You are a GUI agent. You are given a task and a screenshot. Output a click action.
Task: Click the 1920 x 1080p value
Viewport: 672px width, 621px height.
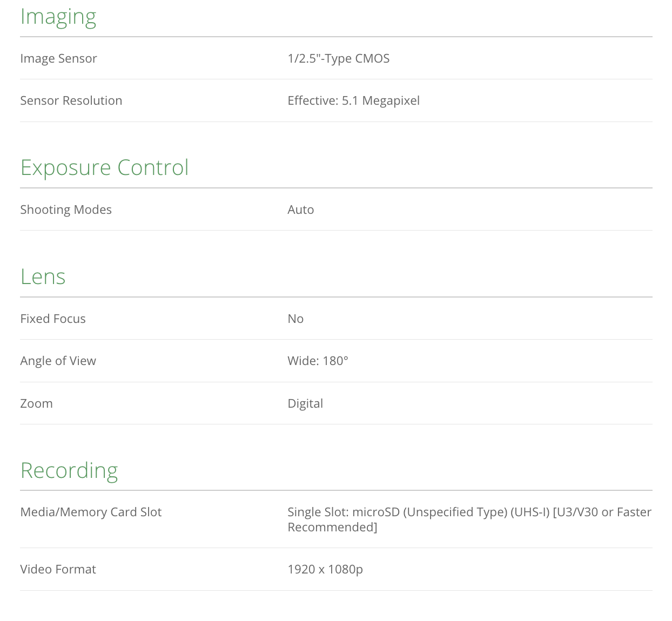click(325, 569)
